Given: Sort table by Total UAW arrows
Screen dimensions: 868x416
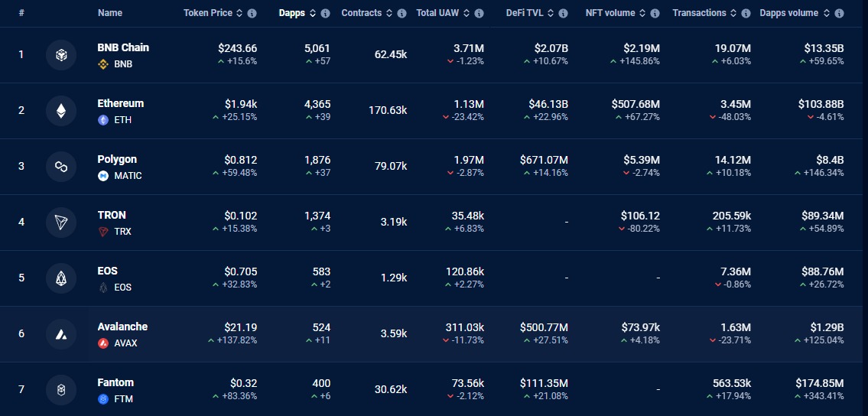Looking at the screenshot, I should [467, 13].
